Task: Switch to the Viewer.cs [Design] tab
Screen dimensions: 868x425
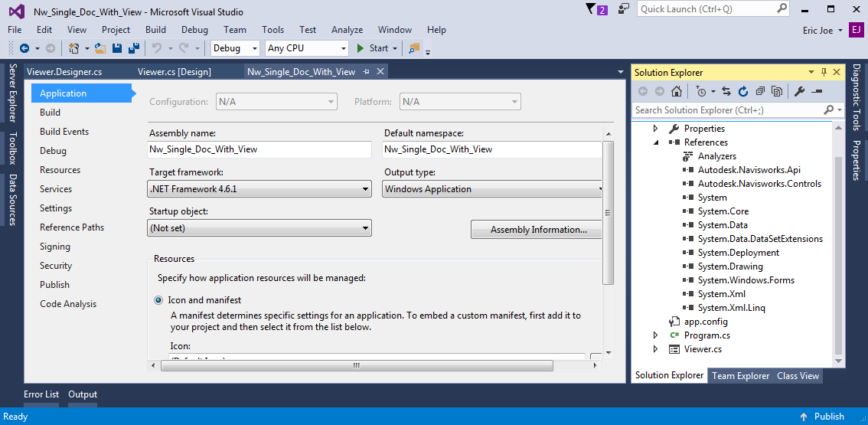Action: pos(175,71)
